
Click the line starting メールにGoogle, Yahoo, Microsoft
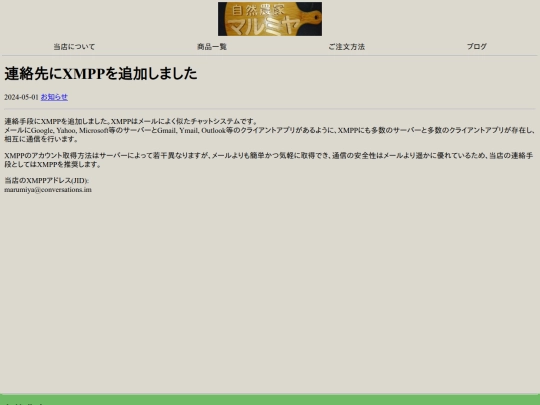[269, 135]
